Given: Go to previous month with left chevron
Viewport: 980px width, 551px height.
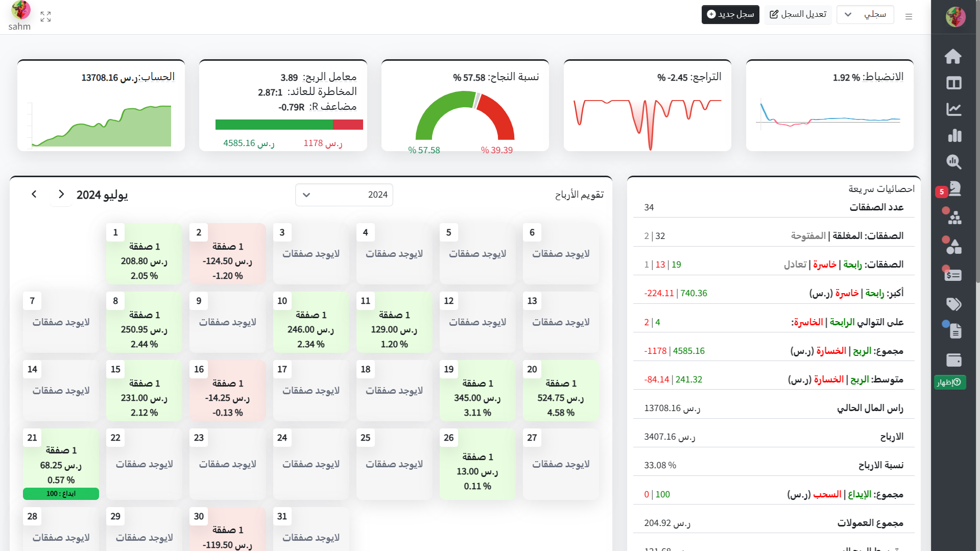Looking at the screenshot, I should click(x=34, y=195).
